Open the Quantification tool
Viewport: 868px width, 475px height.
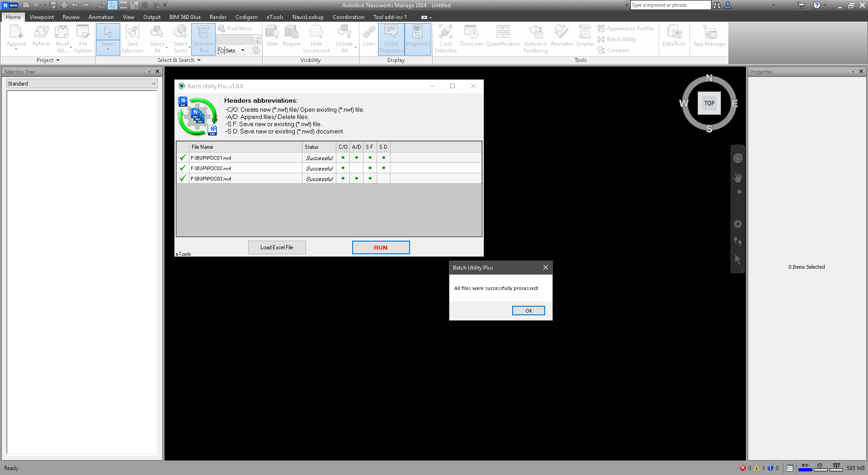(503, 36)
